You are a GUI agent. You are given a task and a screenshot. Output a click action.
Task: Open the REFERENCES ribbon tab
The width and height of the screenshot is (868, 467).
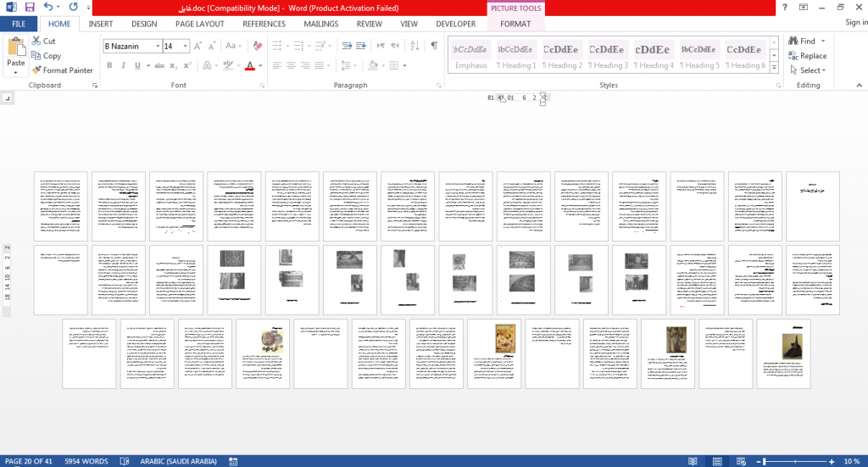[264, 24]
